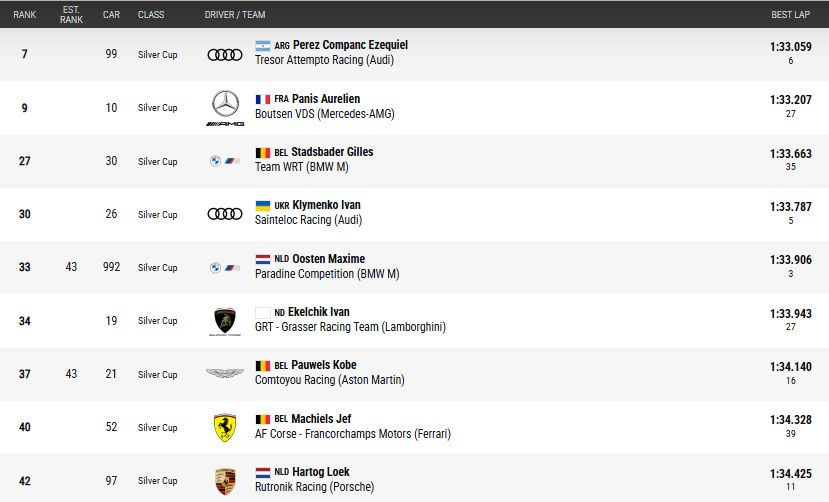The width and height of the screenshot is (829, 502).
Task: Click the DRIVER / TEAM column header
Action: (x=236, y=15)
